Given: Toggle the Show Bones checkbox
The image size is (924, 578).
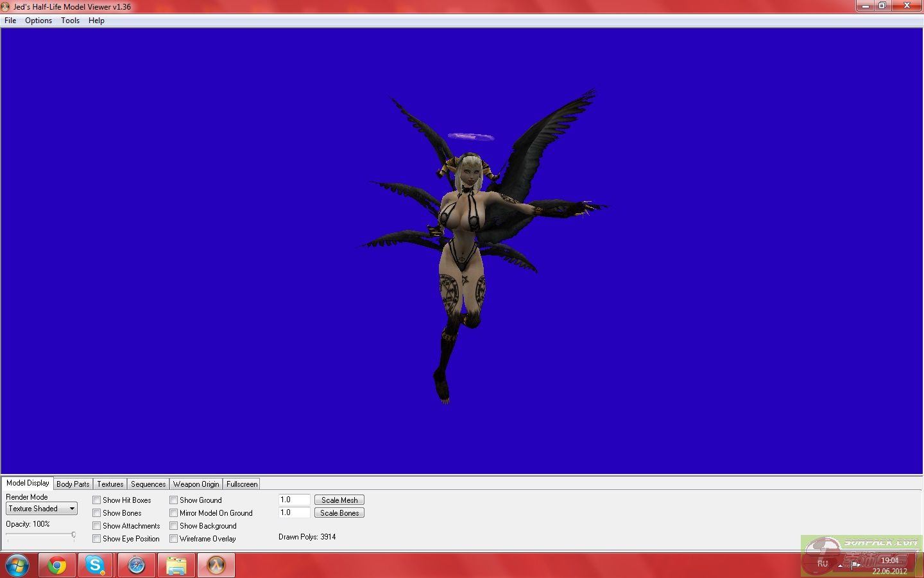Looking at the screenshot, I should (97, 513).
